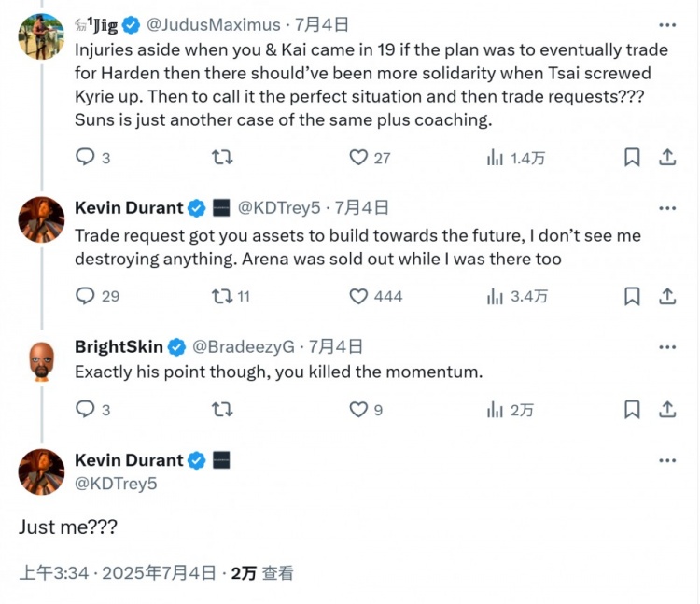The height and width of the screenshot is (604, 700).
Task: Visit the @BradeezyG profile handle
Action: tap(245, 347)
